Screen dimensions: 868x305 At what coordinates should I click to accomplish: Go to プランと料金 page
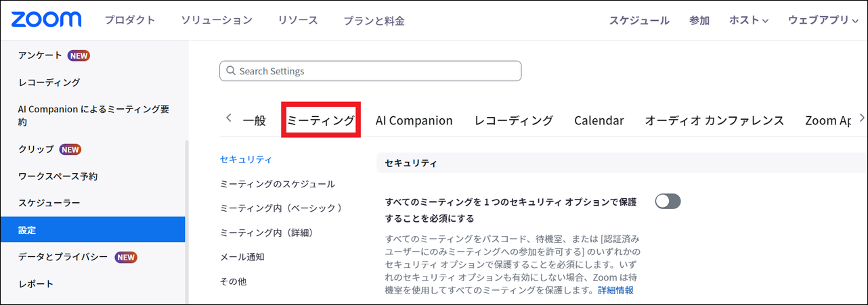374,21
